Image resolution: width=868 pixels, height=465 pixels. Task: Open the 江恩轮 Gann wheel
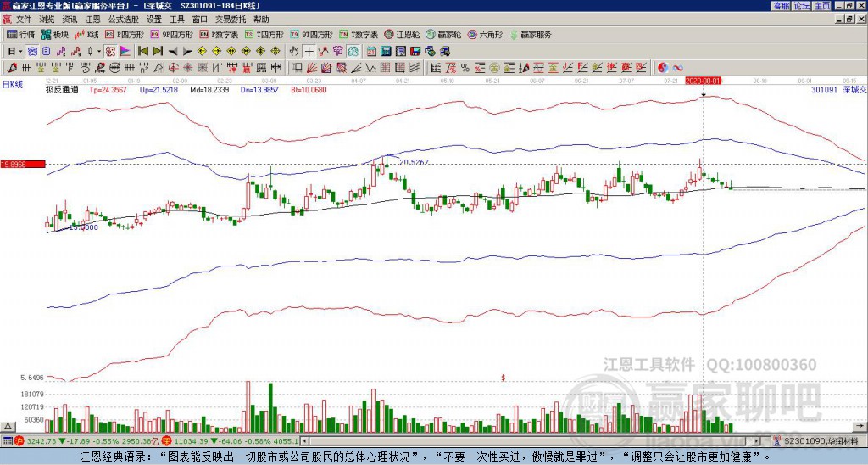[x=402, y=34]
